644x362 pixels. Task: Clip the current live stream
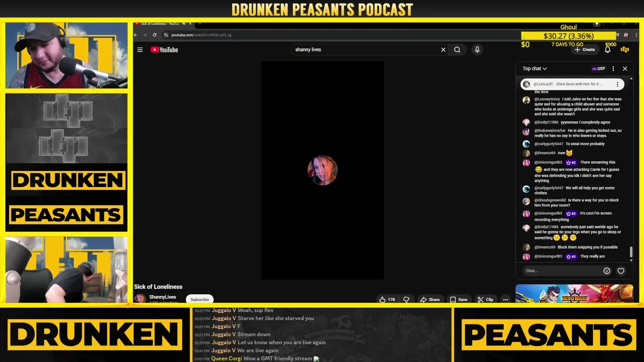(x=486, y=300)
